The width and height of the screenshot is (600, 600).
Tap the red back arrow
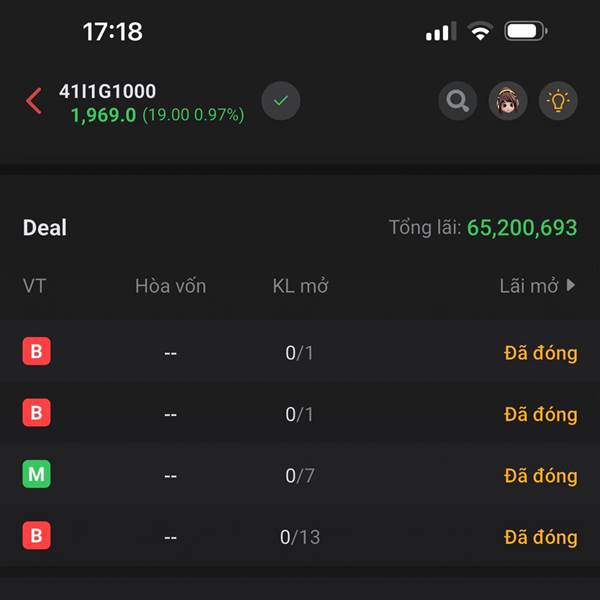point(34,101)
